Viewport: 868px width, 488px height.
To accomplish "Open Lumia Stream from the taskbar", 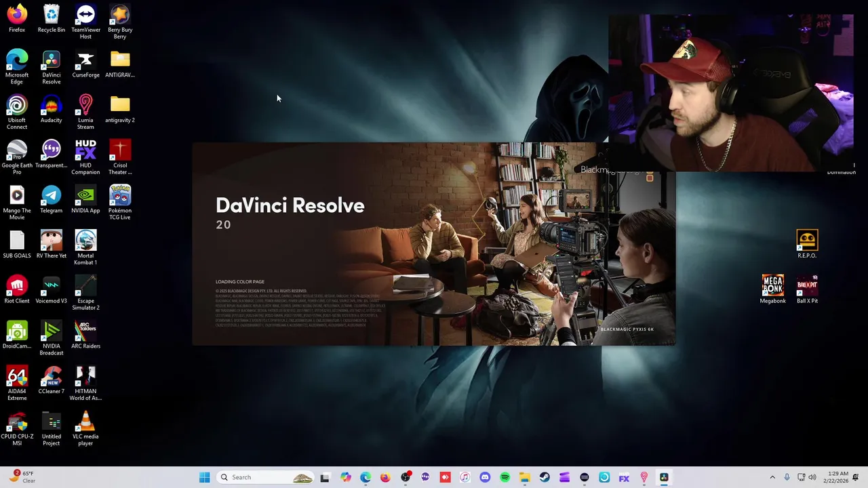I will (x=644, y=477).
